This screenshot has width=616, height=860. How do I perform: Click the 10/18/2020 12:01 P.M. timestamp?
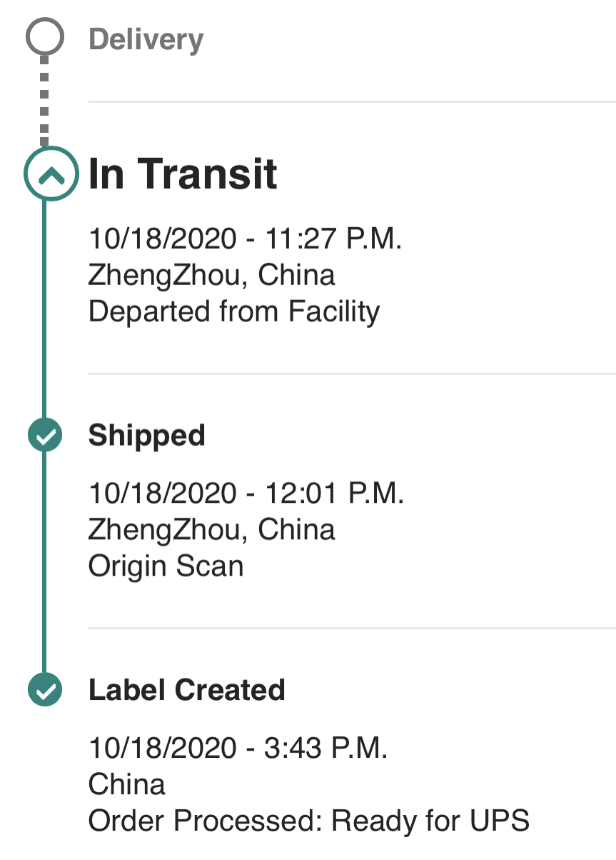click(x=246, y=493)
